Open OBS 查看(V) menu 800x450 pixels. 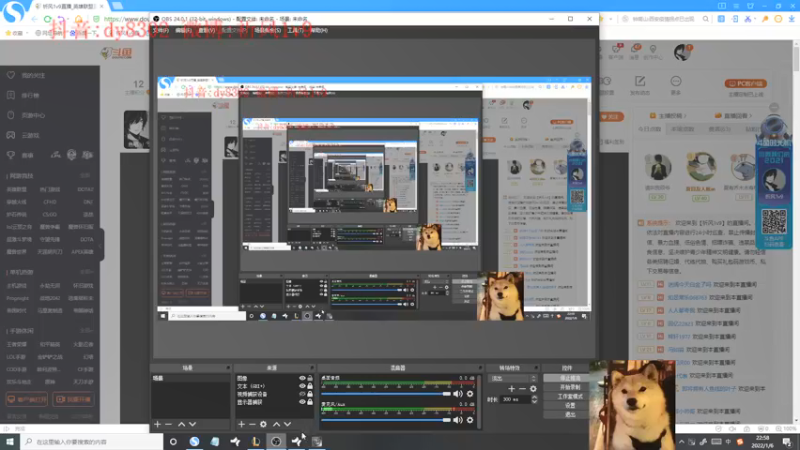coord(207,31)
